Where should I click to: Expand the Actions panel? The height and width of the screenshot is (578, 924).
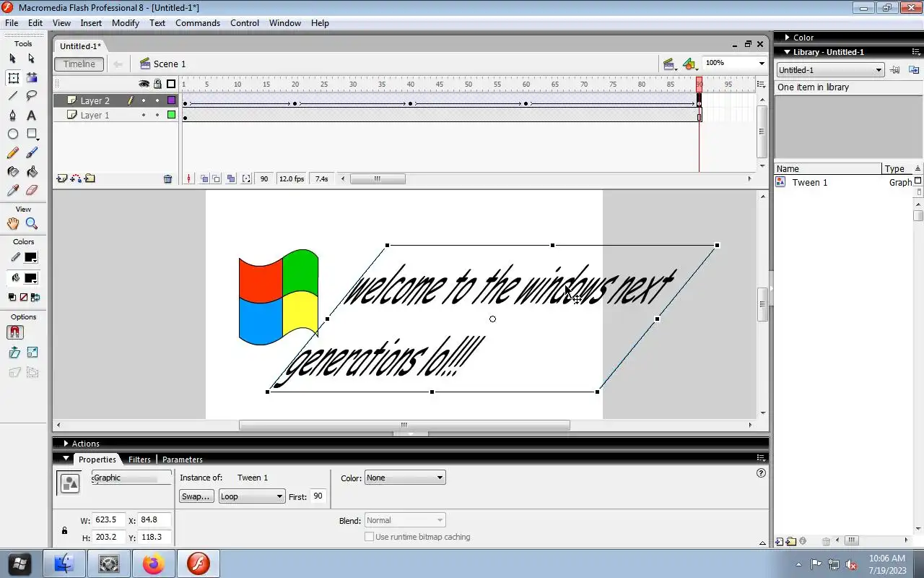click(66, 444)
